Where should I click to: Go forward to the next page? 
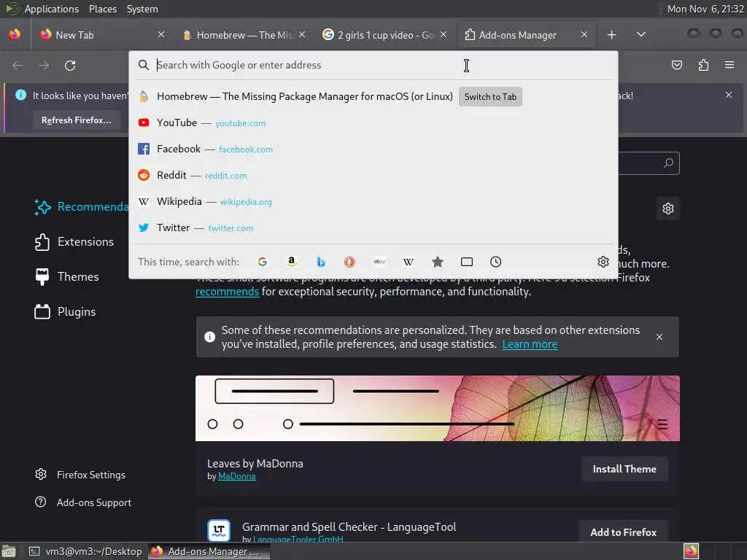pyautogui.click(x=44, y=65)
